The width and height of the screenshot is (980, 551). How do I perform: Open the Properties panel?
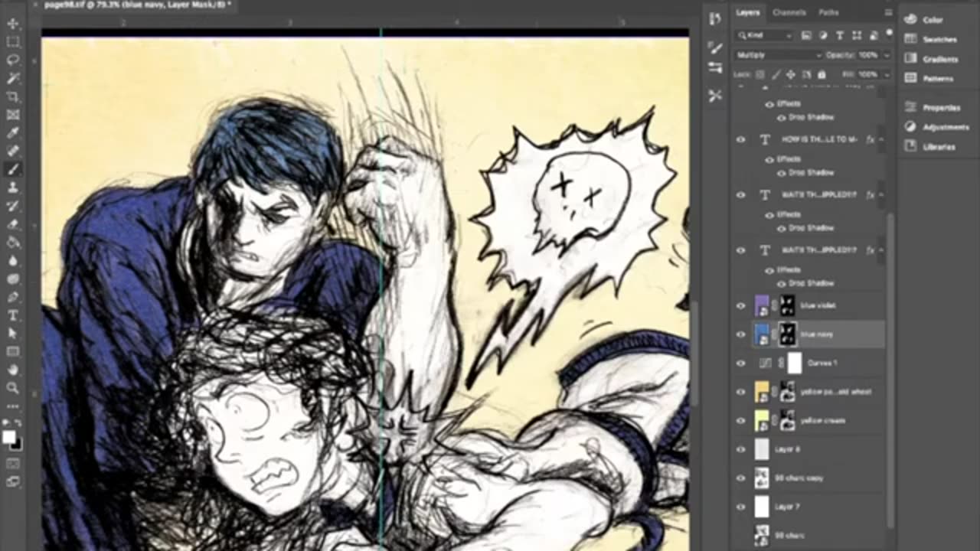[x=933, y=108]
